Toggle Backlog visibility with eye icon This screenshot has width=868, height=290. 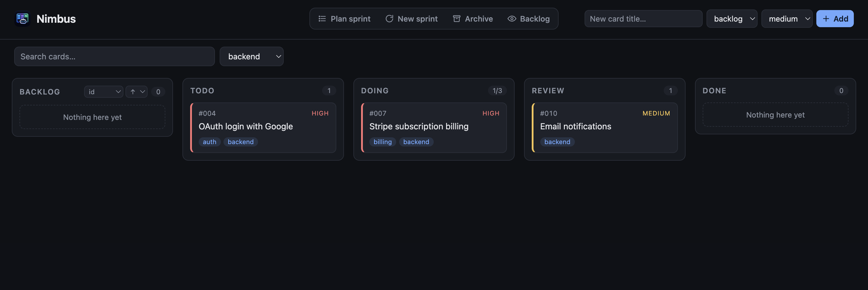[x=512, y=19]
